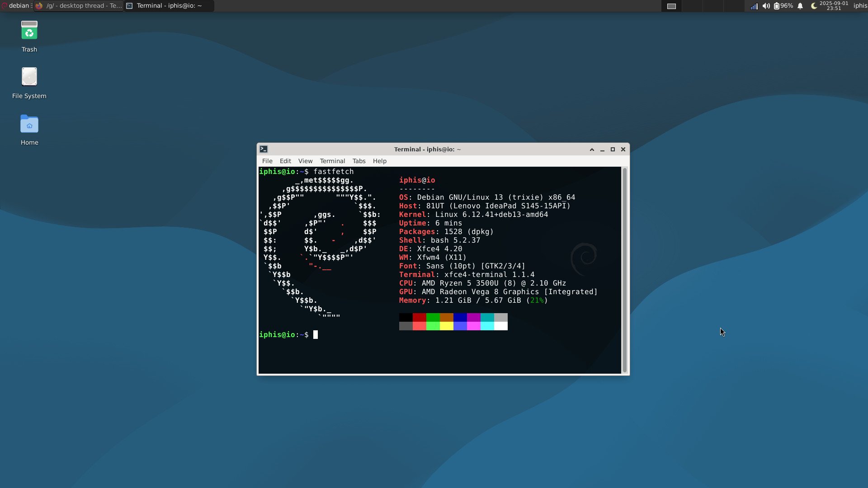Open the Trash desktop icon
This screenshot has width=868, height=488.
[x=29, y=37]
